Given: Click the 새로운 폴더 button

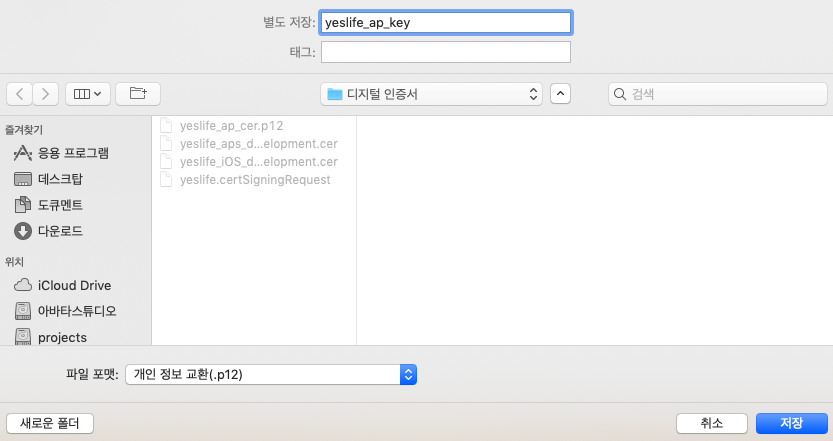Looking at the screenshot, I should [x=50, y=423].
